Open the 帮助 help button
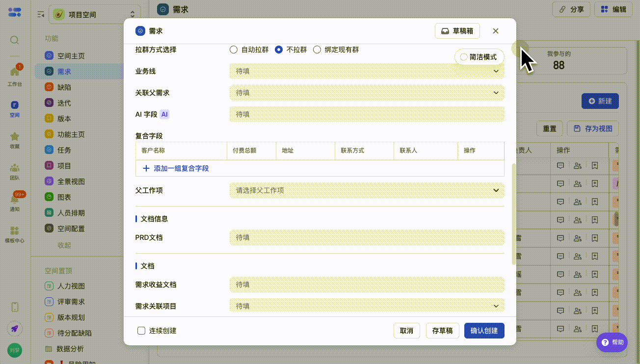 coord(612,342)
